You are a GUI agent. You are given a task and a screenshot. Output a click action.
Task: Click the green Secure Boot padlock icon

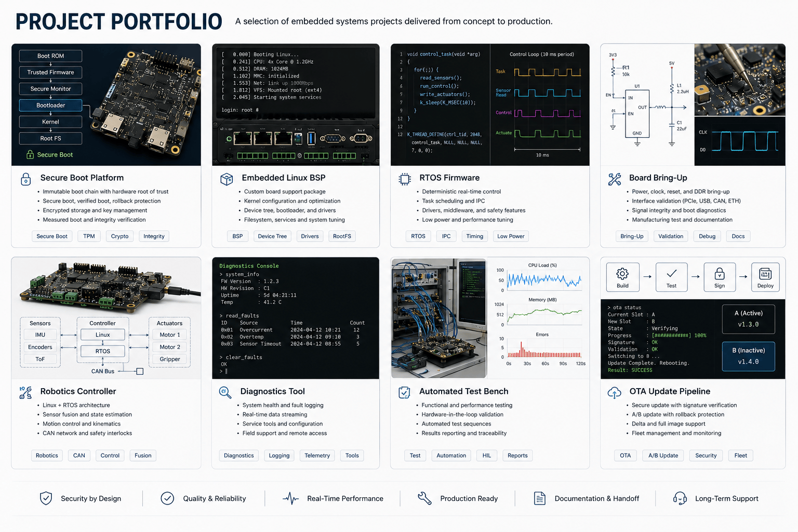click(30, 154)
